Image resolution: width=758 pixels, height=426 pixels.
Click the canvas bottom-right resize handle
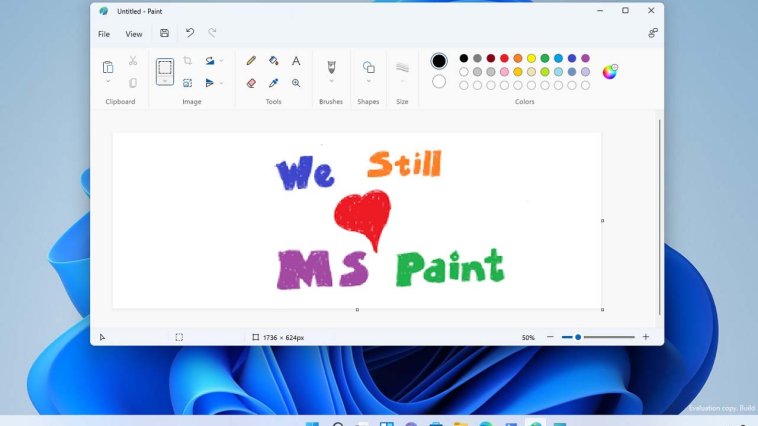click(x=602, y=309)
